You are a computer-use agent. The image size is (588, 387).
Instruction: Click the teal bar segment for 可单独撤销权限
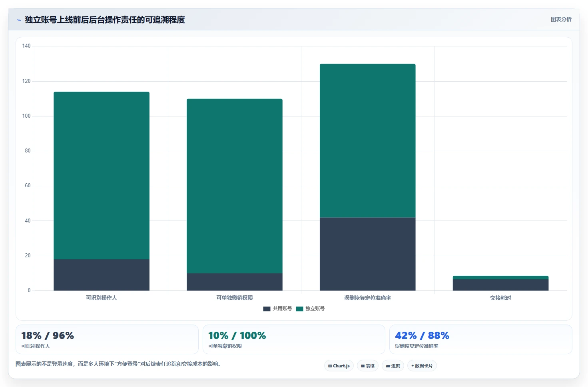235,186
